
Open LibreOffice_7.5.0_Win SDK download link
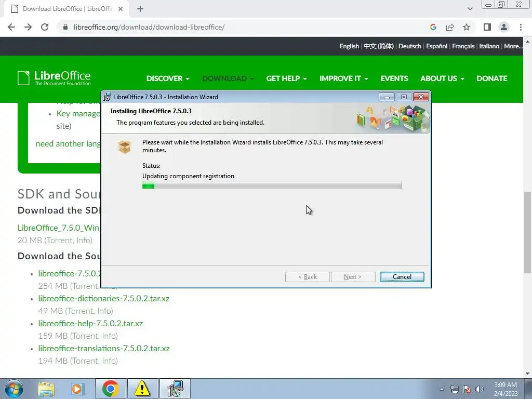click(59, 228)
